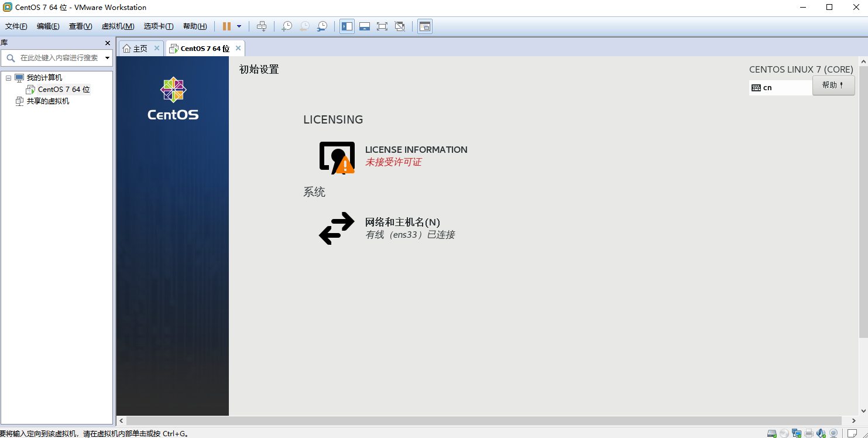Viewport: 868px width, 438px height.
Task: Toggle the library panel visibility
Action: pyautogui.click(x=346, y=26)
